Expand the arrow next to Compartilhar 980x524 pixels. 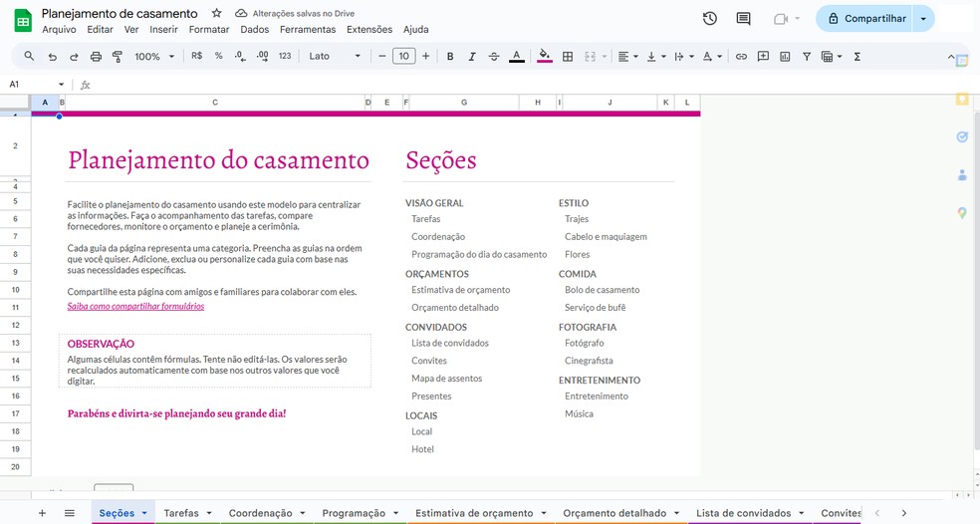pos(923,19)
